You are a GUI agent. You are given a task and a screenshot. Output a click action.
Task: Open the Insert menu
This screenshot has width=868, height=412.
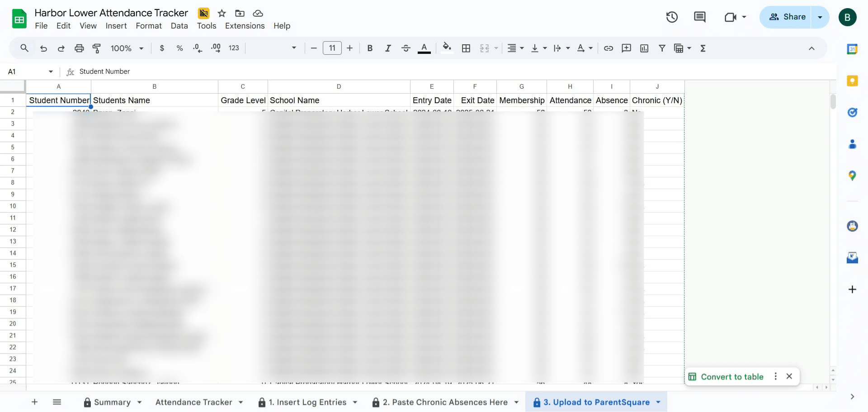click(x=116, y=26)
